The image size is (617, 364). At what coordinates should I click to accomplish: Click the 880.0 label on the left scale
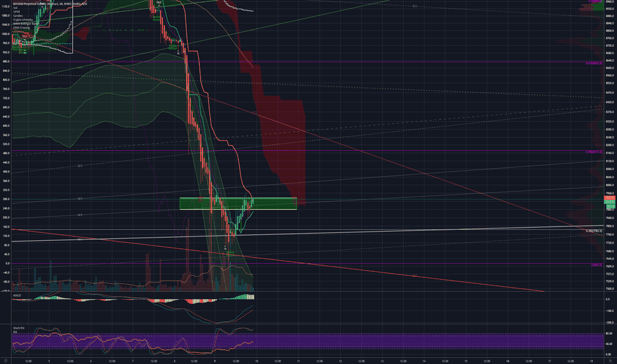point(6,62)
